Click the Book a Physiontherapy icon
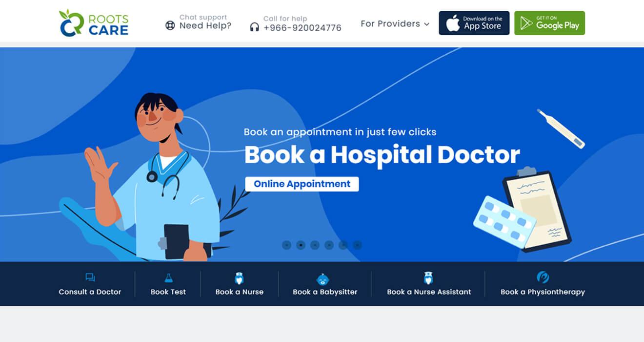This screenshot has height=342, width=644. click(x=543, y=277)
